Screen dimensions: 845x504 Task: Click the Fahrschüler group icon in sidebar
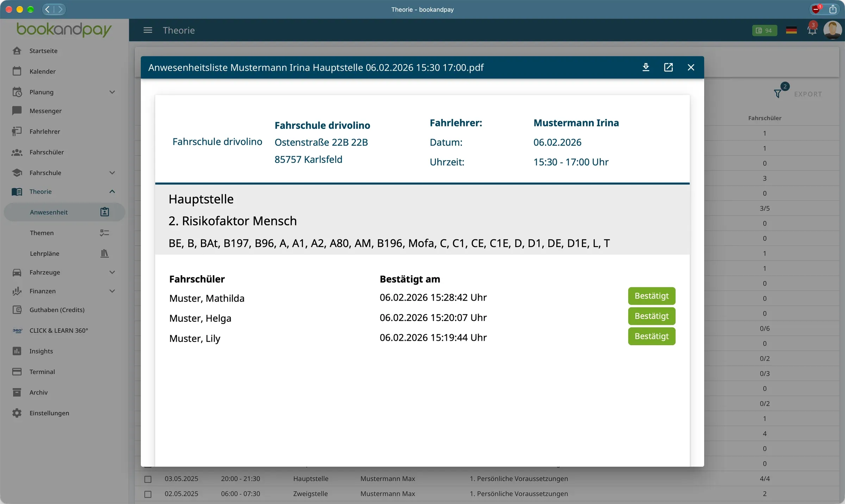coord(17,152)
